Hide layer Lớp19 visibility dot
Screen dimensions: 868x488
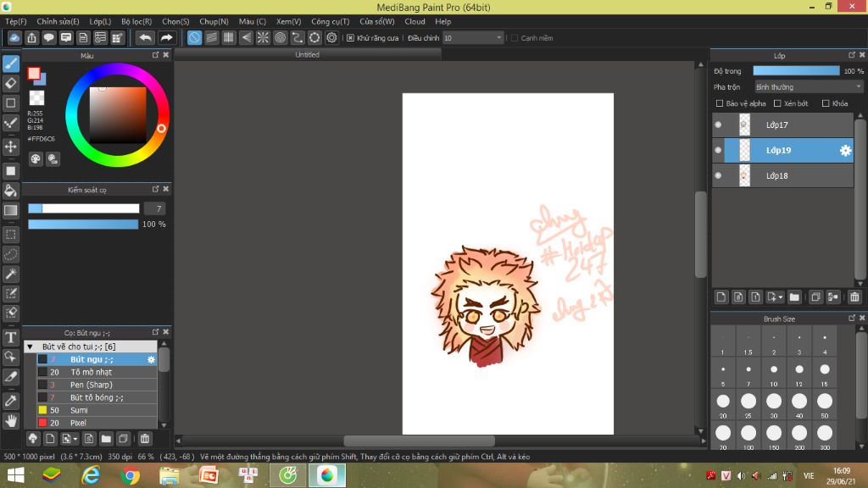pos(718,150)
